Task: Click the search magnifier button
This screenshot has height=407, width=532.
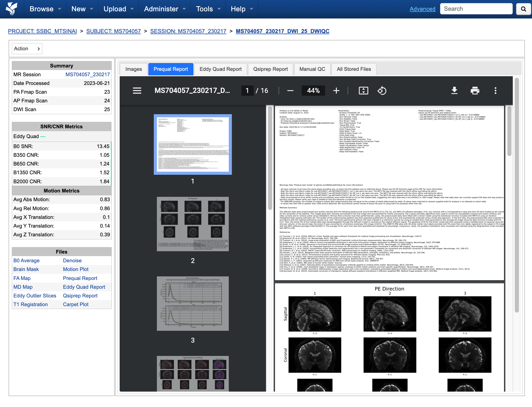Action: pyautogui.click(x=523, y=9)
